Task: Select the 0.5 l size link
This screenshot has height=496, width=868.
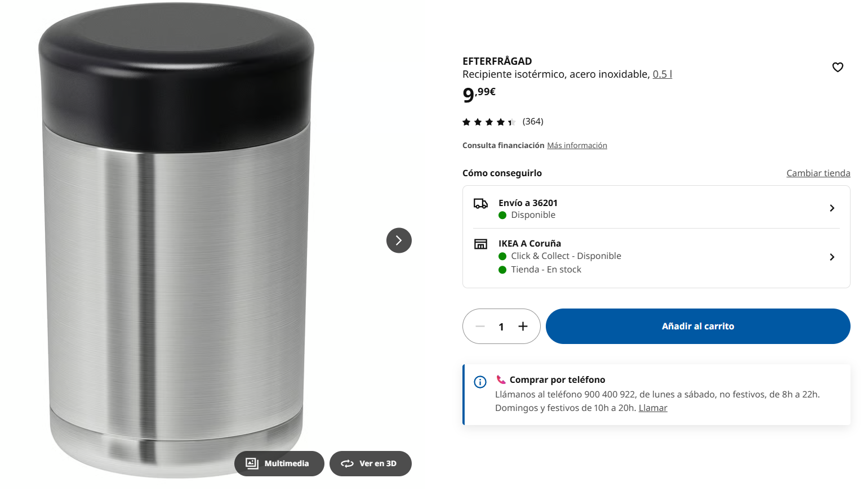Action: (662, 74)
